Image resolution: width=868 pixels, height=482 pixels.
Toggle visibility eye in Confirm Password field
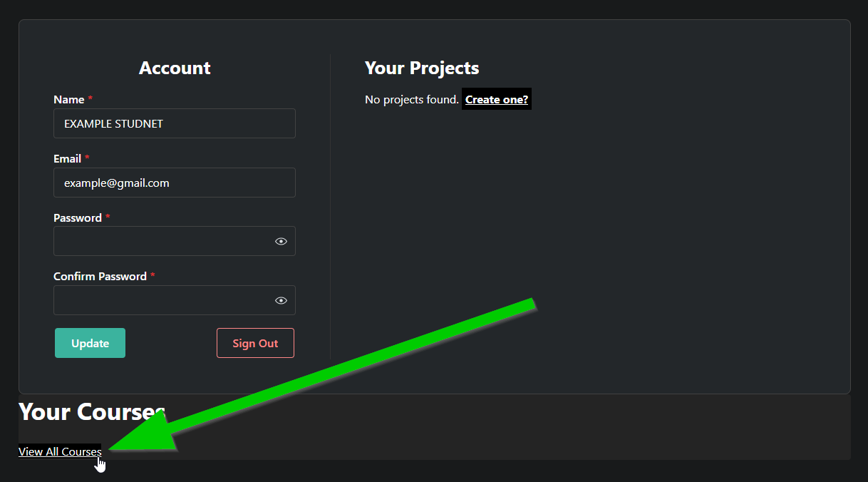281,301
